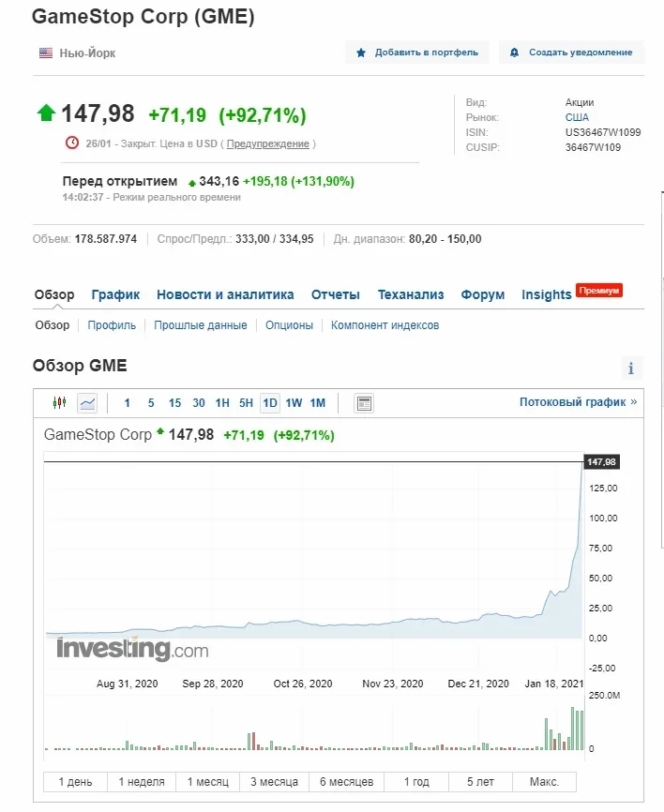664x812 pixels.
Task: Open the График tab
Action: (115, 294)
